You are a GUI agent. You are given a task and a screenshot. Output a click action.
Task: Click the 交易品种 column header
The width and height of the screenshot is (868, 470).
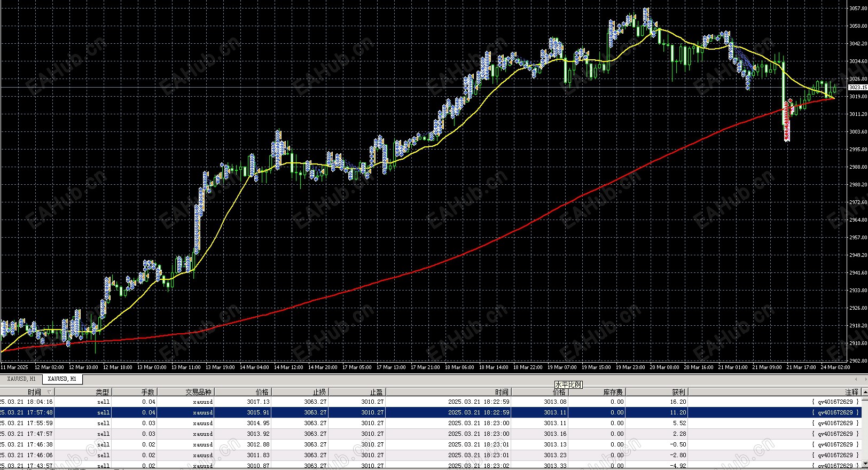coord(185,392)
